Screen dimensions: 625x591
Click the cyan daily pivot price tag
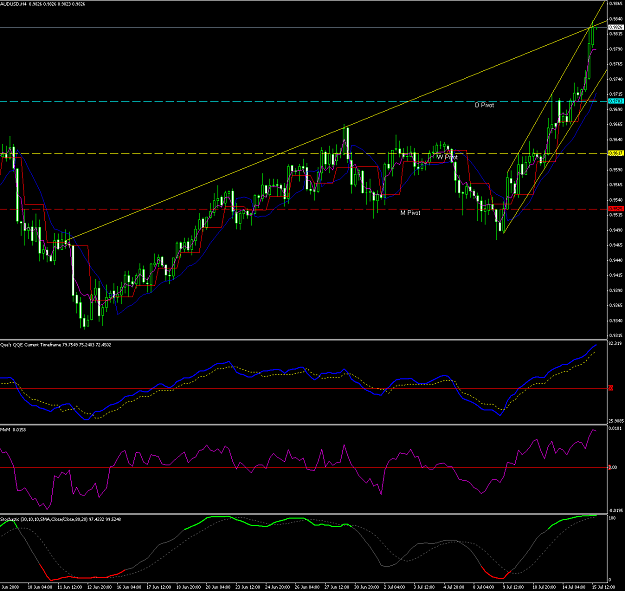click(x=615, y=102)
